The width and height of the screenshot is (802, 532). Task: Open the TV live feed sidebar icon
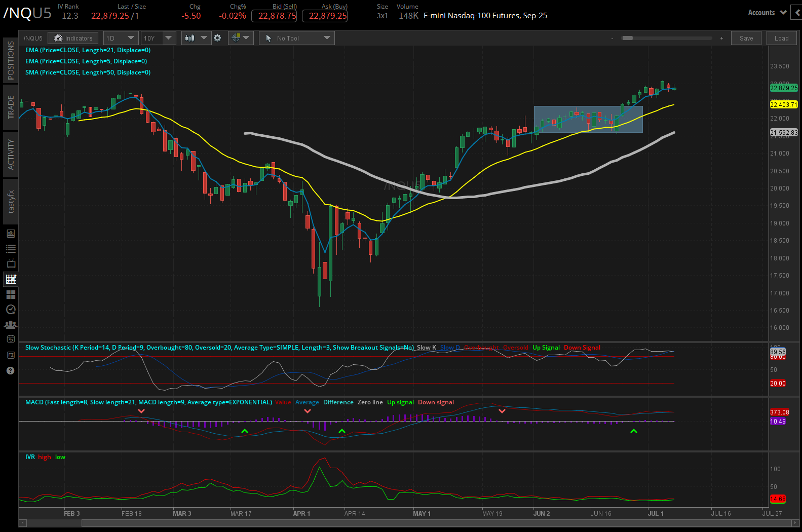(11, 264)
